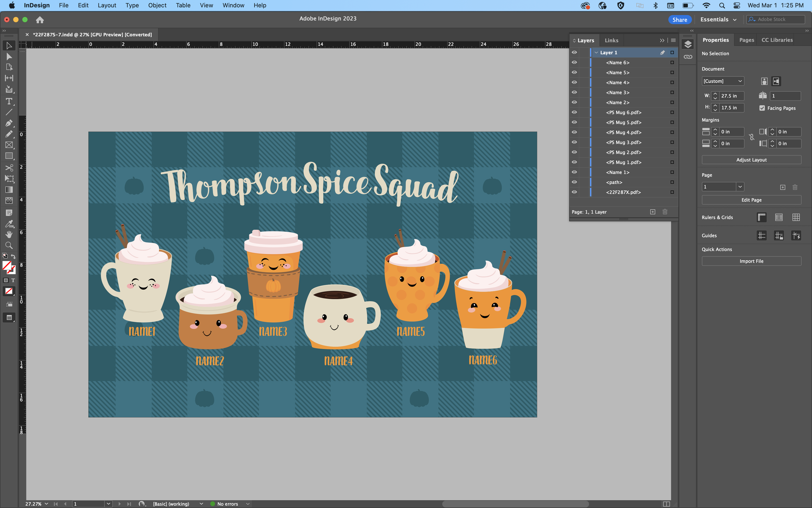Image resolution: width=812 pixels, height=508 pixels.
Task: Click the create new layer icon
Action: pos(653,212)
